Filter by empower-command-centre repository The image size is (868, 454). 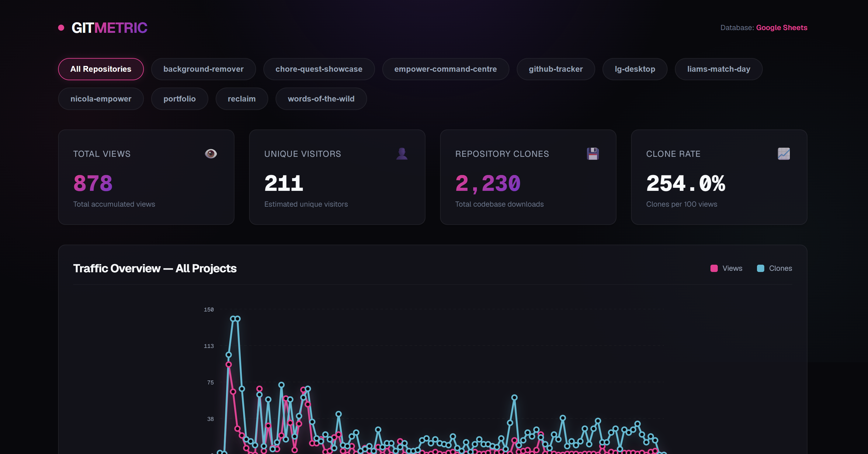(x=446, y=69)
